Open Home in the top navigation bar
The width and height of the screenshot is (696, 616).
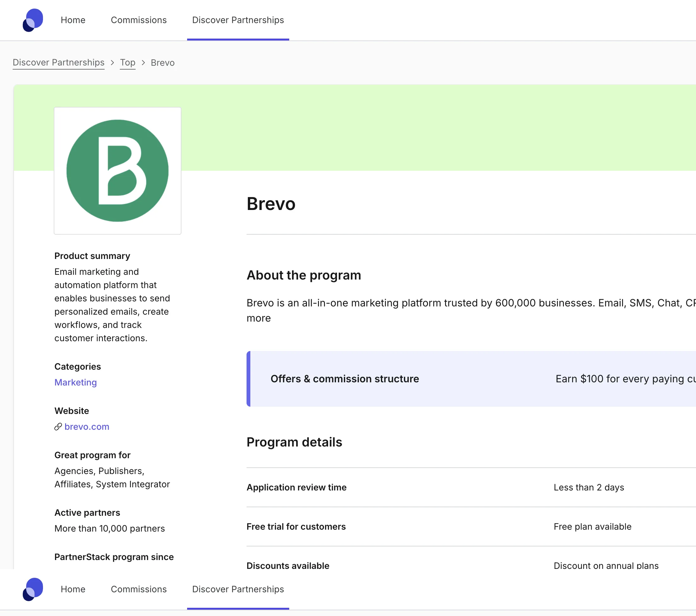point(73,20)
